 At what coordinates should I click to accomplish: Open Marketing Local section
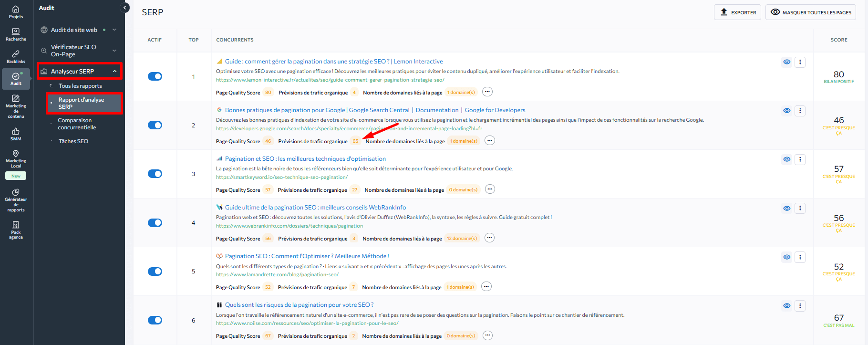[16, 159]
